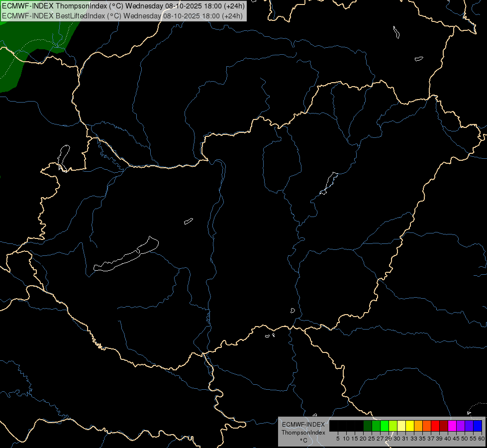The image size is (487, 448).
Task: Select the red-orange 35-37 legend swatch
Action: click(x=427, y=426)
